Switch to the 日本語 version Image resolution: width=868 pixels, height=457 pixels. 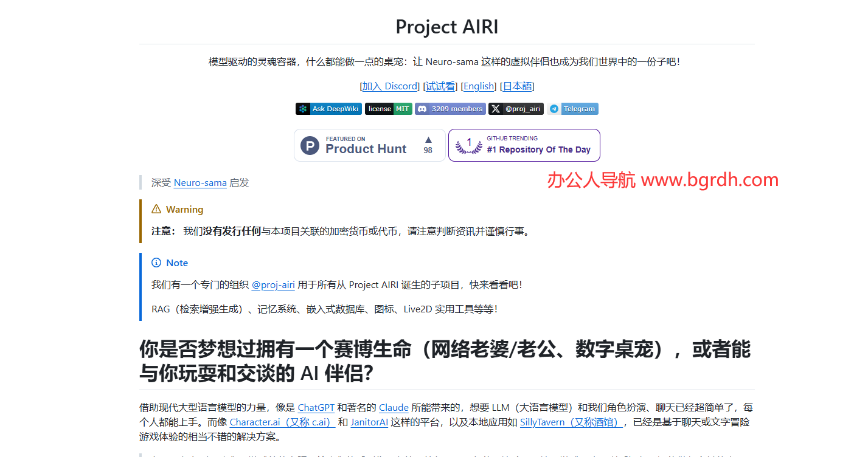click(516, 86)
